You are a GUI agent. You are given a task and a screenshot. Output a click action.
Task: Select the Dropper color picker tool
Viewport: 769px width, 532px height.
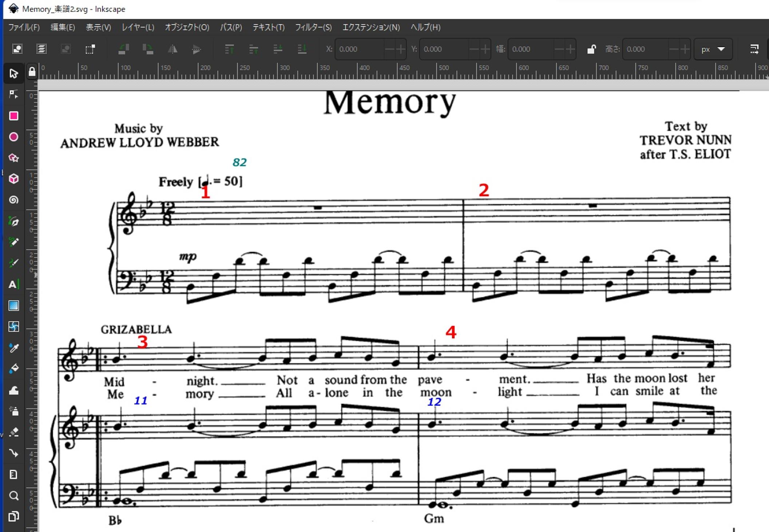coord(13,348)
